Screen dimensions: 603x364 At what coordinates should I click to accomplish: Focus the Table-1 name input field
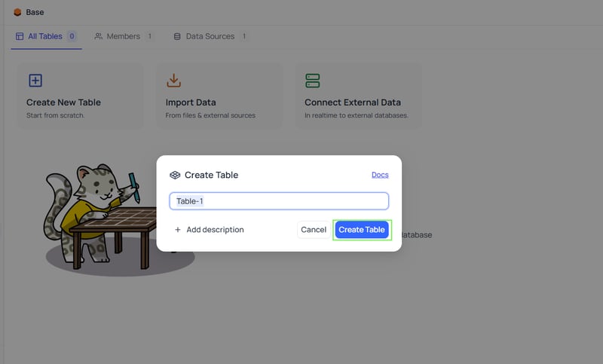(x=279, y=201)
